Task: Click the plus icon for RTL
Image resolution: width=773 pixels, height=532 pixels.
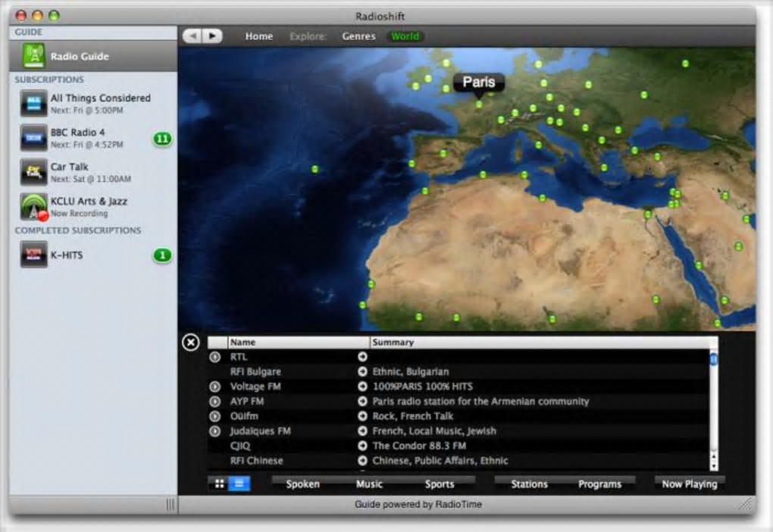Action: (x=362, y=356)
